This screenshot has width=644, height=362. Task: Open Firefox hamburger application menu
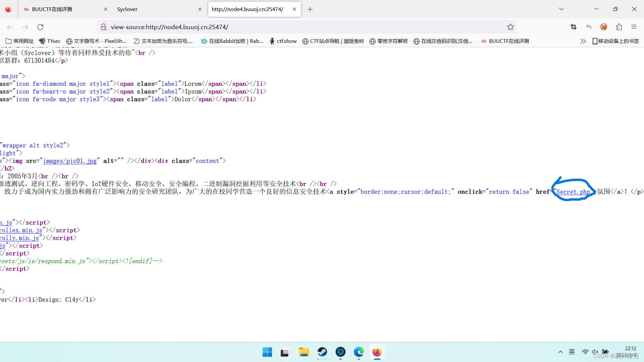[x=634, y=27]
